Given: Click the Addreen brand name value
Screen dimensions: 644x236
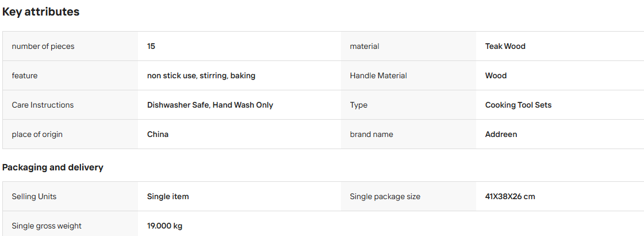Looking at the screenshot, I should [x=501, y=135].
